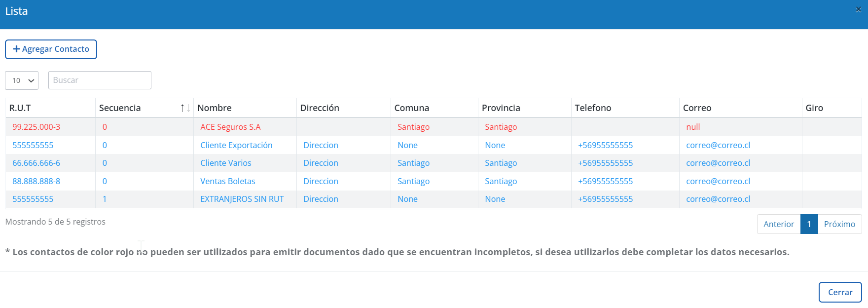Open the rows-per-page dropdown showing 10
Image resolution: width=868 pixels, height=308 pixels.
pyautogui.click(x=22, y=80)
